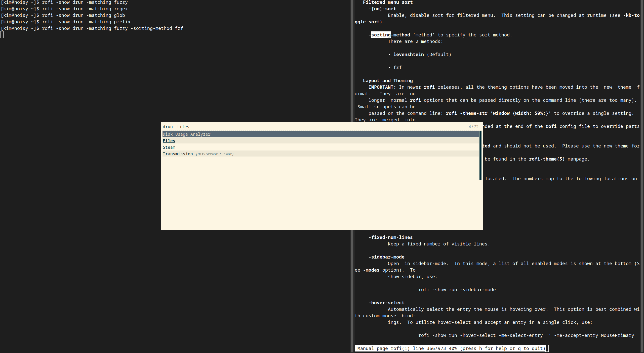The height and width of the screenshot is (353, 644).
Task: Click the "rofi-theme(5)" manpage reference
Action: (547, 159)
